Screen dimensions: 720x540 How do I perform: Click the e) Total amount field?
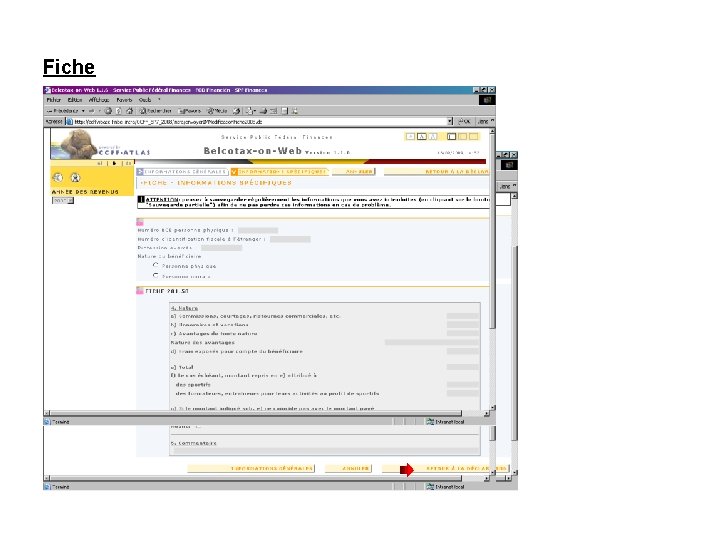(x=462, y=367)
